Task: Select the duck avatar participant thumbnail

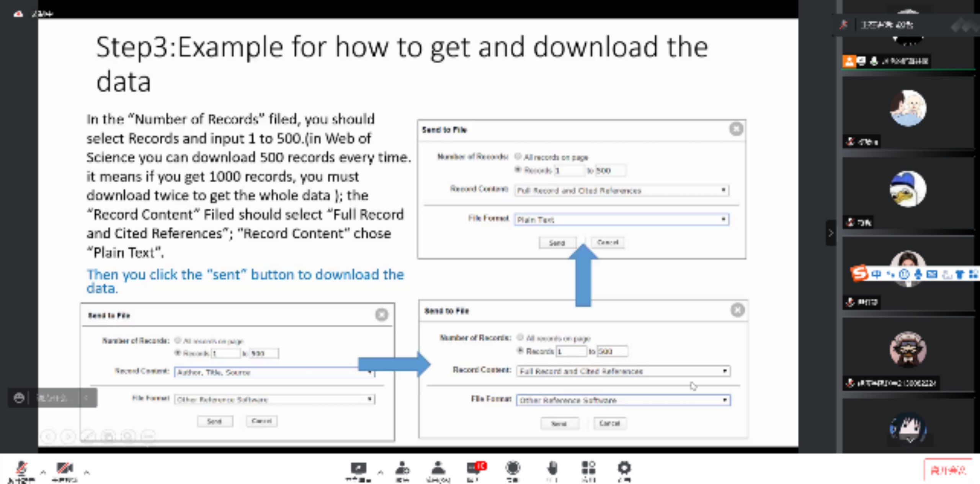Action: (907, 189)
